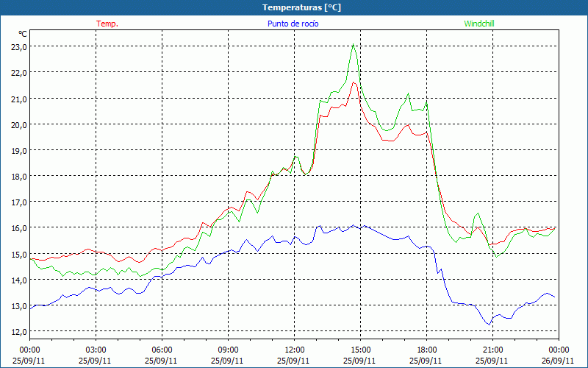Click the 13,0 y-axis value
The width and height of the screenshot is (588, 368).
point(20,306)
